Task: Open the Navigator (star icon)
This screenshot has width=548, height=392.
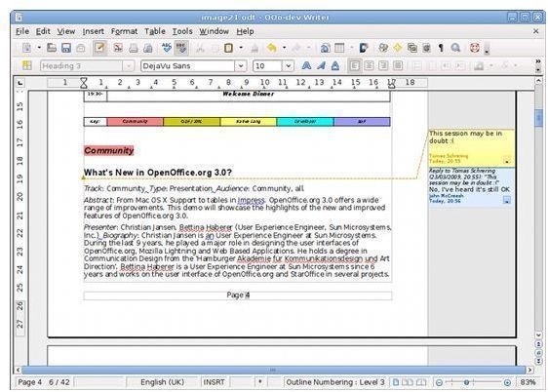Action: pos(398,48)
